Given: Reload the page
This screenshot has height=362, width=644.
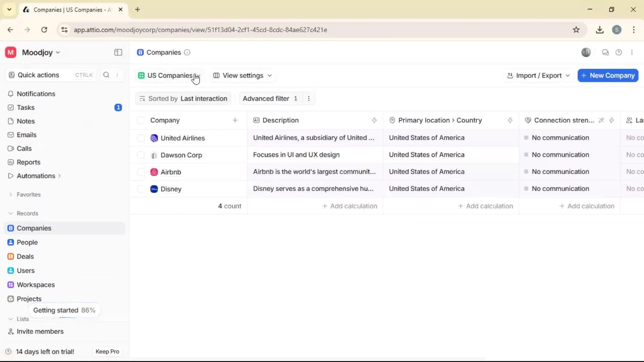Looking at the screenshot, I should (44, 30).
